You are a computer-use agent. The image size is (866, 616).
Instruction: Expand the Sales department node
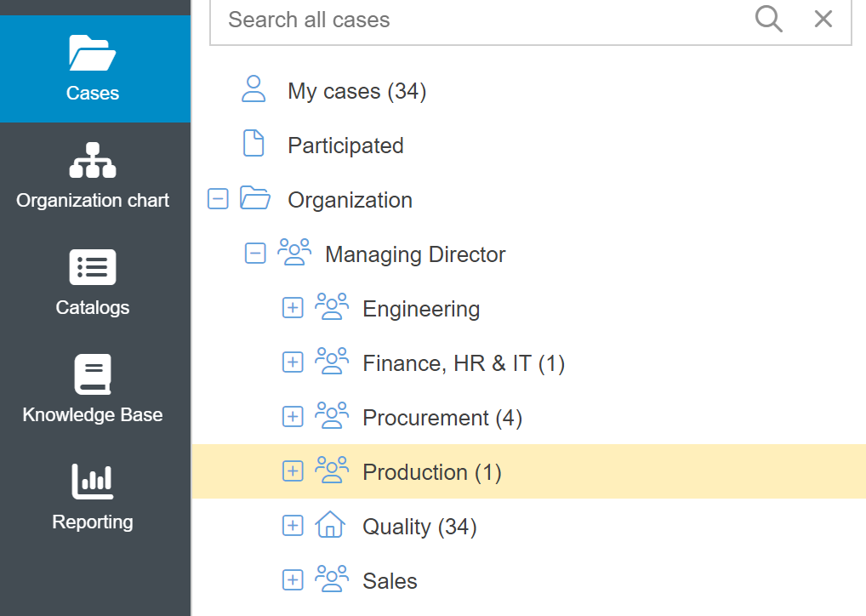click(293, 580)
